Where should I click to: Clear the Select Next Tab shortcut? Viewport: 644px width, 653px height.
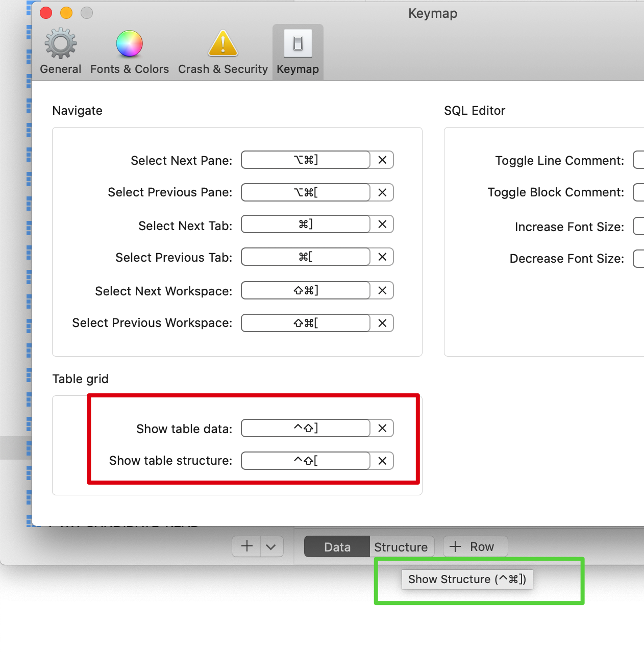click(x=382, y=224)
